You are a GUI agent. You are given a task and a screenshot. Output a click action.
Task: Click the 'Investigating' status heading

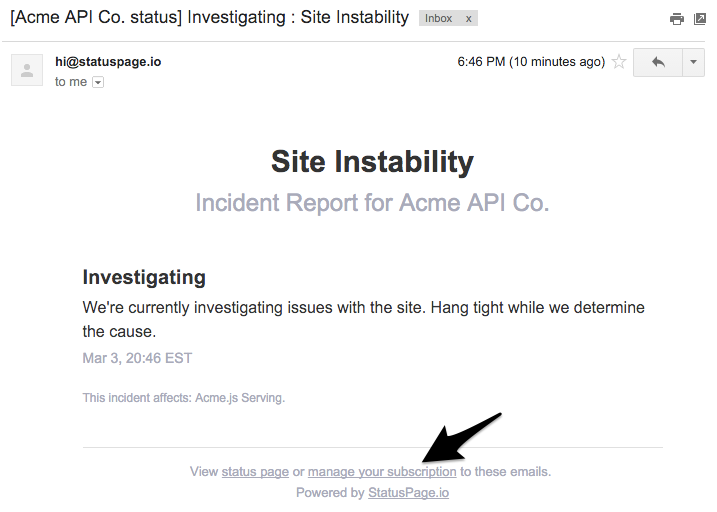[144, 277]
